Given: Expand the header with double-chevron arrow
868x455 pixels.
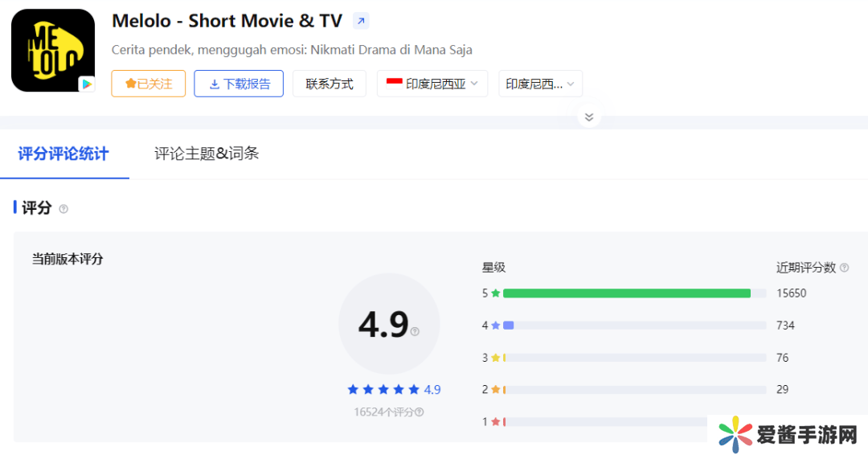Looking at the screenshot, I should click(589, 117).
